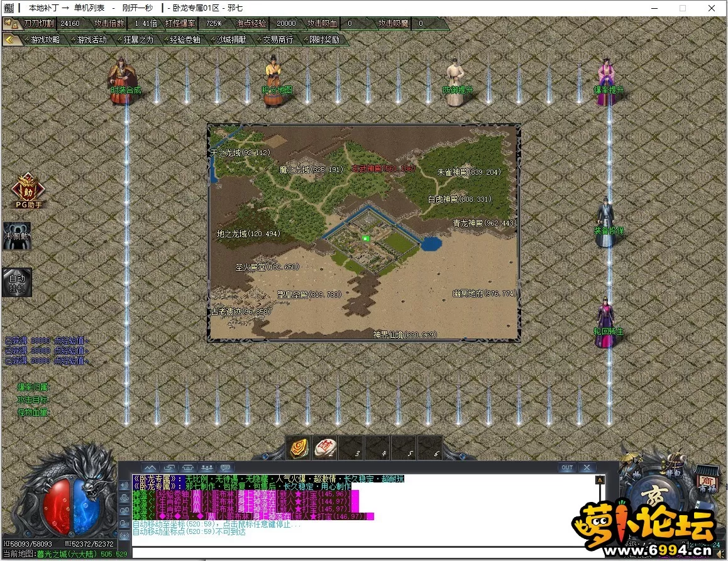Click 幽冥地府(976.774) on the map
The height and width of the screenshot is (561, 728).
pyautogui.click(x=485, y=293)
